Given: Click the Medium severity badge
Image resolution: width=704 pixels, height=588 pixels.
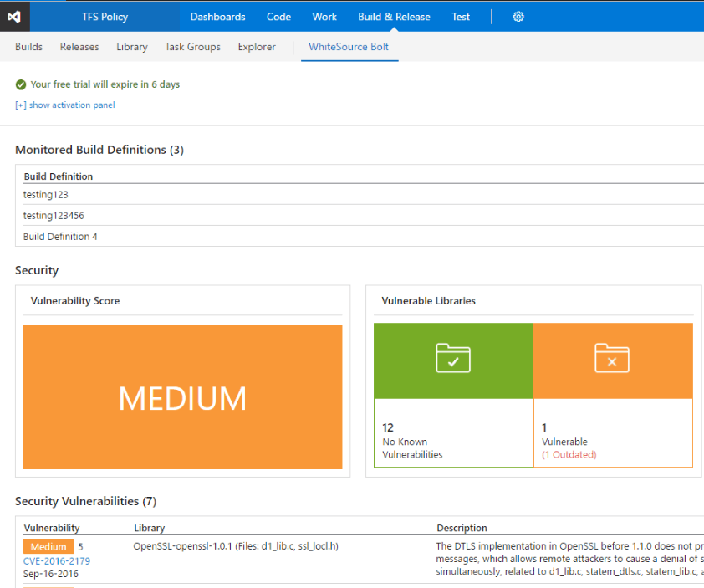Looking at the screenshot, I should [x=48, y=547].
